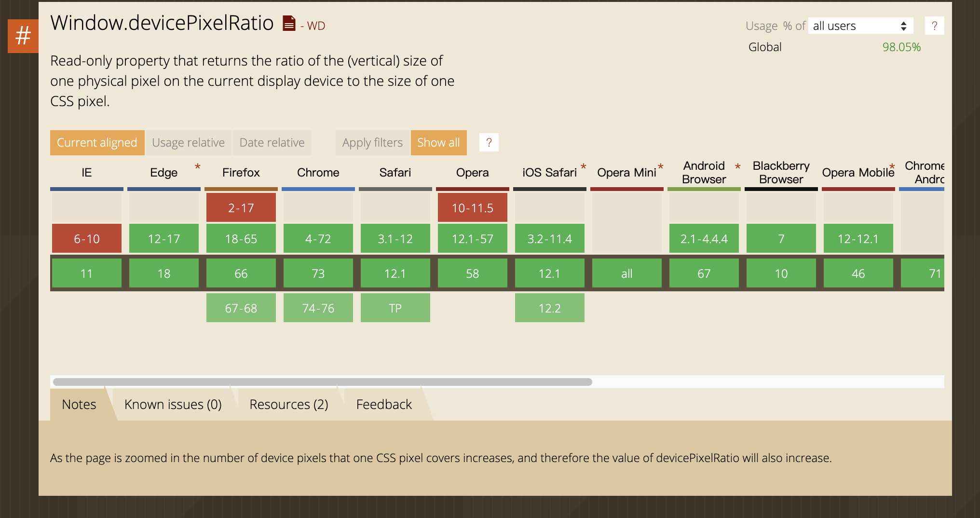Viewport: 980px width, 518px height.
Task: Click Apply filters button
Action: tap(372, 143)
